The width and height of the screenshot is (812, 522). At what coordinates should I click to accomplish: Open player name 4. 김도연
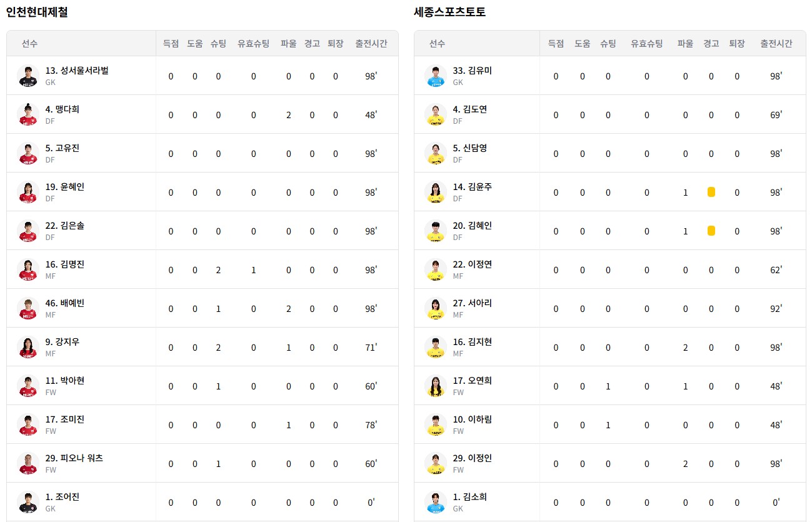(470, 109)
